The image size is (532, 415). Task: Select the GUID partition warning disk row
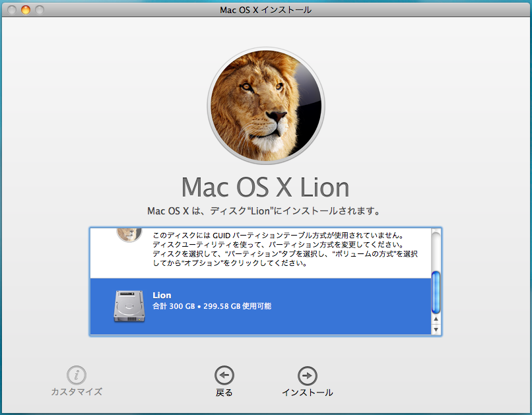point(261,253)
